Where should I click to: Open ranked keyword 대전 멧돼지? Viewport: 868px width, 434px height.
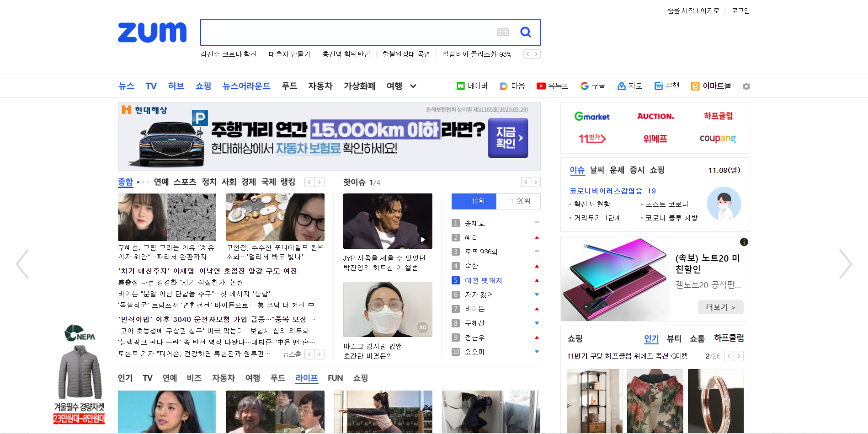483,280
